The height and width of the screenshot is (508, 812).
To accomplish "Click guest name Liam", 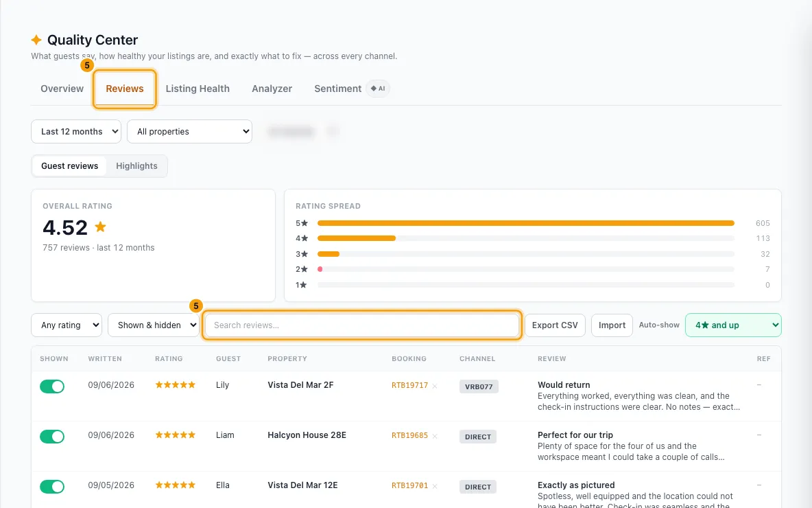I will pyautogui.click(x=225, y=435).
